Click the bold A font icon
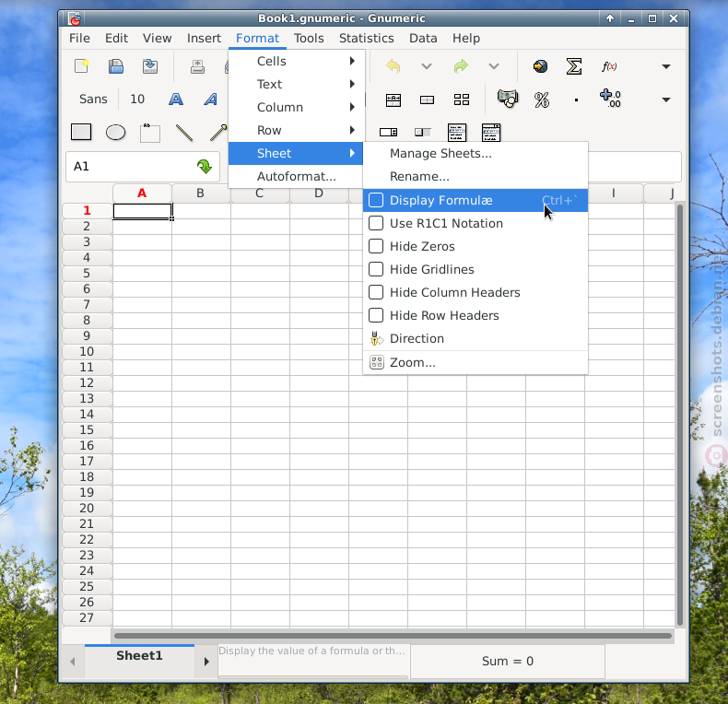 point(176,99)
